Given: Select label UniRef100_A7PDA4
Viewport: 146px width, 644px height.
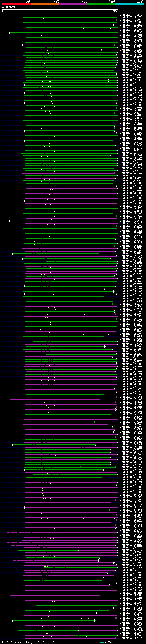Looking at the screenshot, I should tap(131, 95).
